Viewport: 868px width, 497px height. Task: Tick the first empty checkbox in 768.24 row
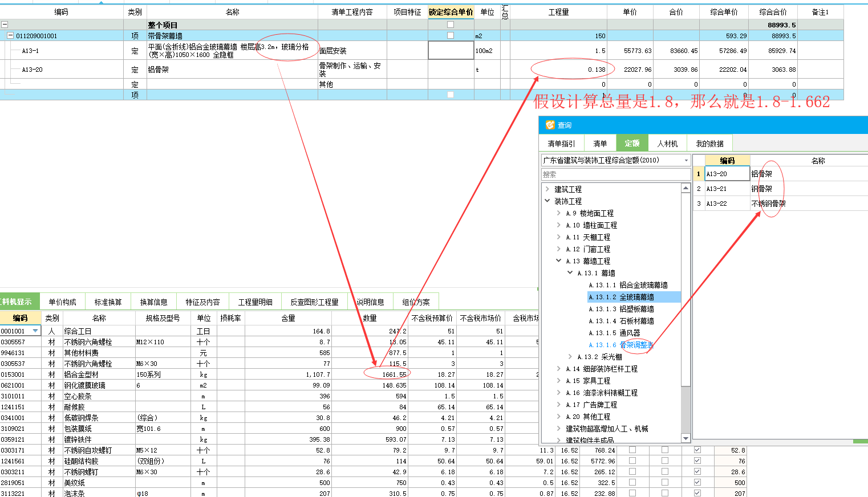click(x=632, y=450)
